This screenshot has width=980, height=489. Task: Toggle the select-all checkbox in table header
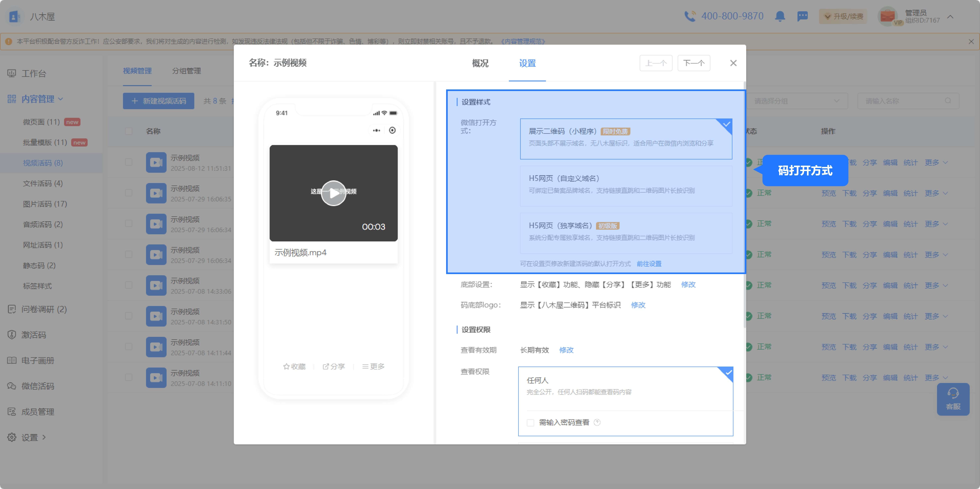click(x=129, y=131)
